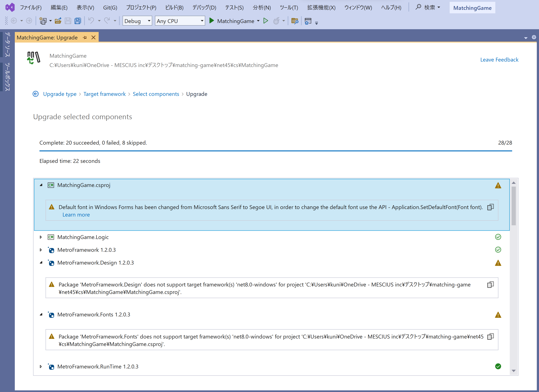This screenshot has width=539, height=392.
Task: Click the back circle arrow before Upgrade type
Action: 36,94
